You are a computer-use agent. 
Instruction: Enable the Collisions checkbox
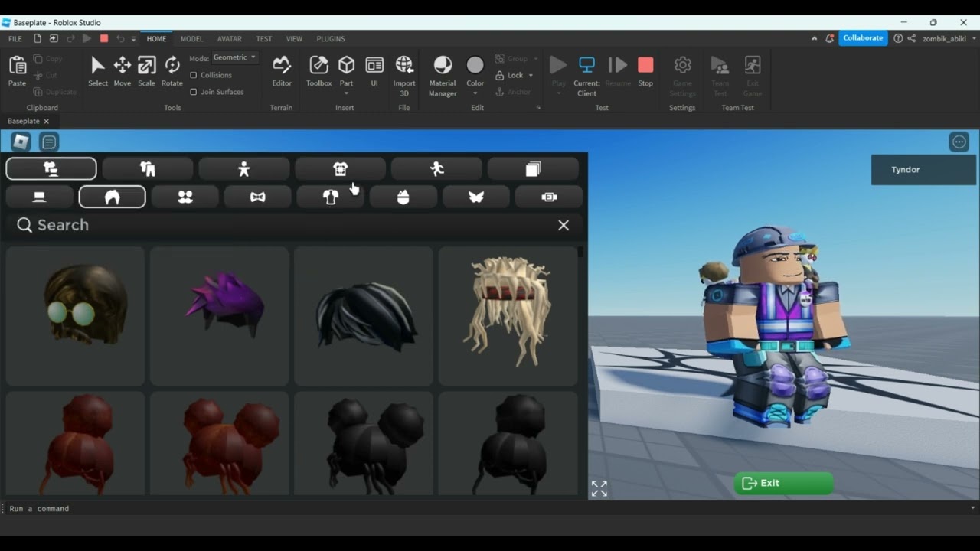point(194,75)
